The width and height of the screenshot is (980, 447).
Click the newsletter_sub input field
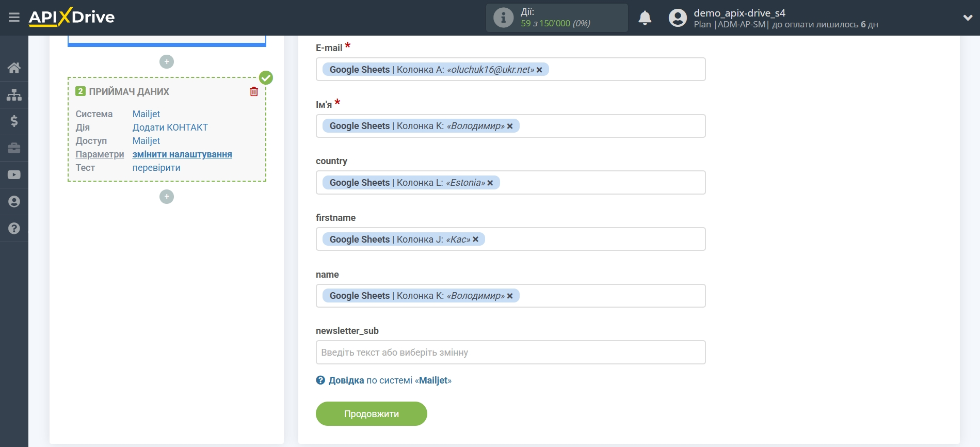(510, 353)
